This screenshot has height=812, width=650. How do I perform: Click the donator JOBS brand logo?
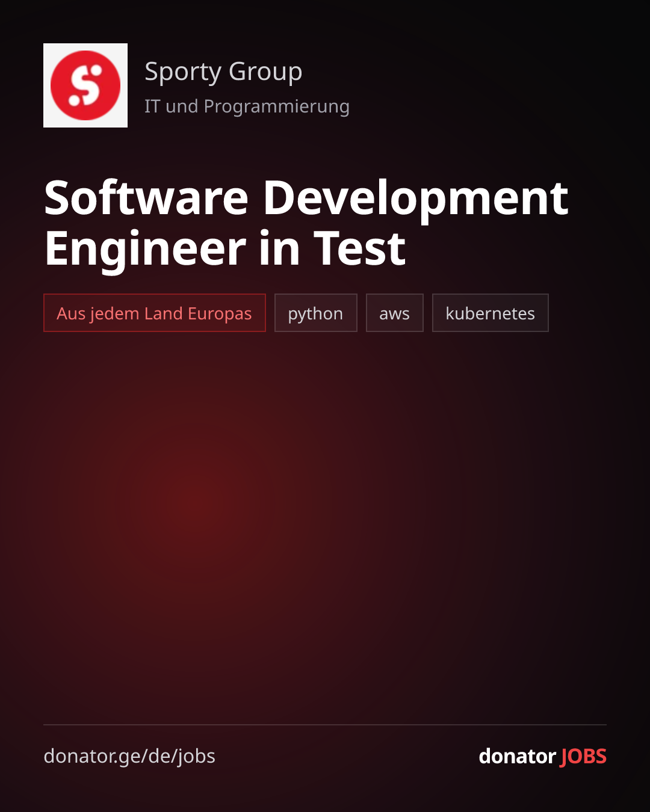(x=542, y=756)
